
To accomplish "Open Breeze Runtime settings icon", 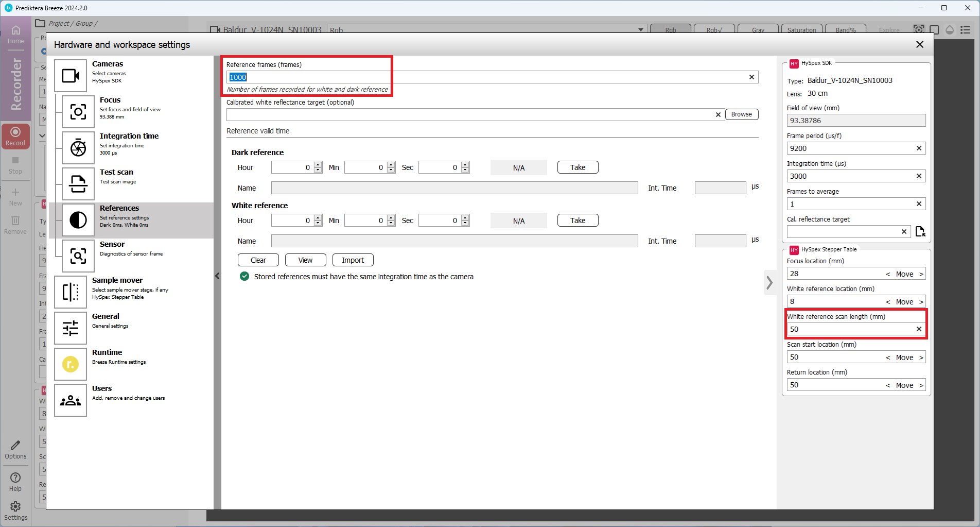I will pos(71,364).
